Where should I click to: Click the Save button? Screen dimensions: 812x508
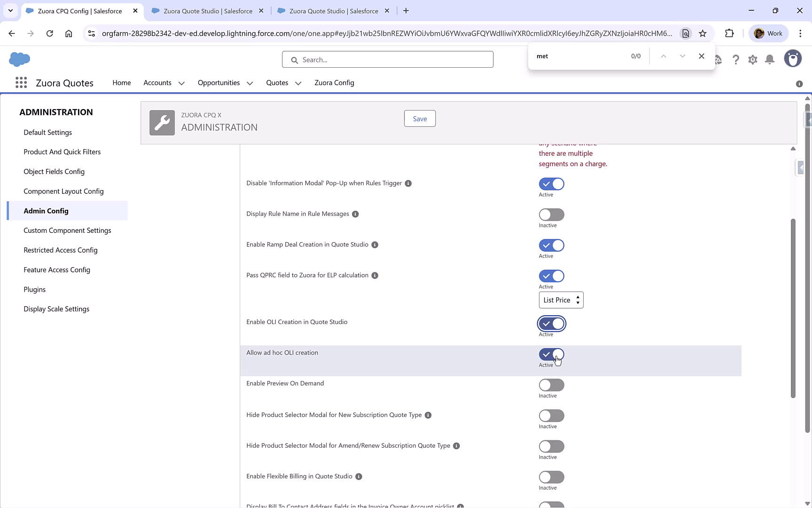point(420,118)
